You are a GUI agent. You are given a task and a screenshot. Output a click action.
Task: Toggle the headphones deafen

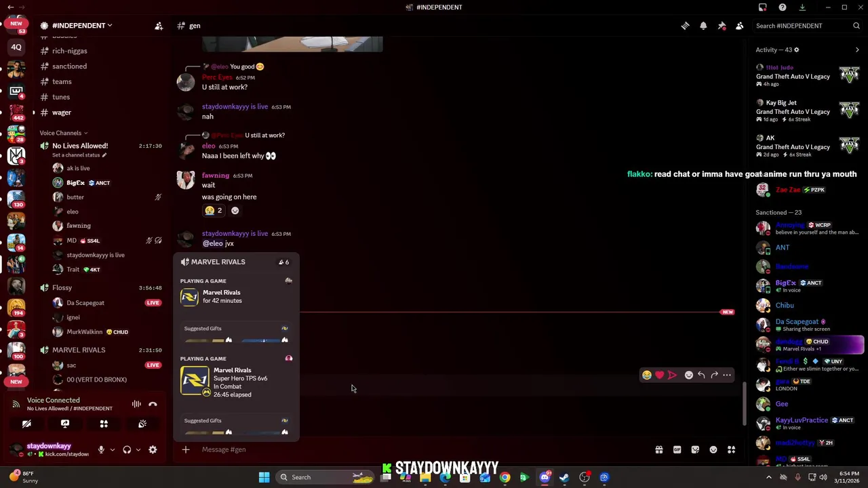click(127, 449)
